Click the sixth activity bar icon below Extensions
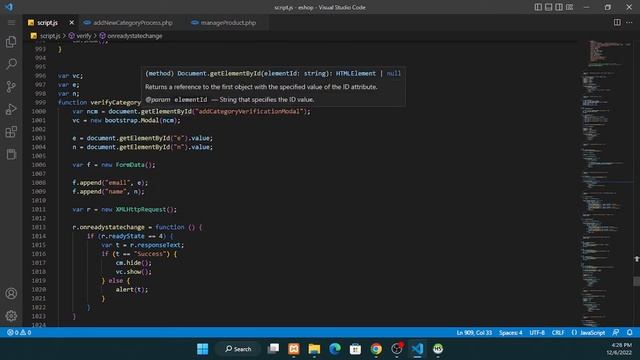The width and height of the screenshot is (640, 360). (x=11, y=154)
